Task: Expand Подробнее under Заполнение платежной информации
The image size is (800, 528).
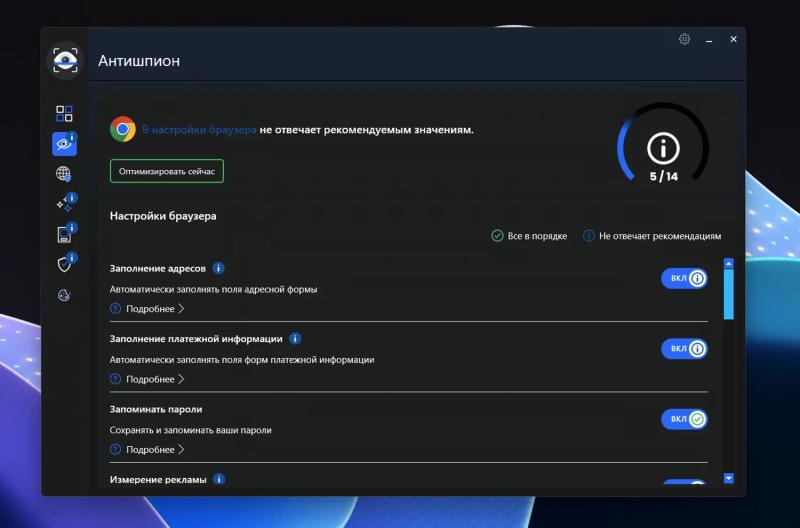Action: tap(155, 379)
